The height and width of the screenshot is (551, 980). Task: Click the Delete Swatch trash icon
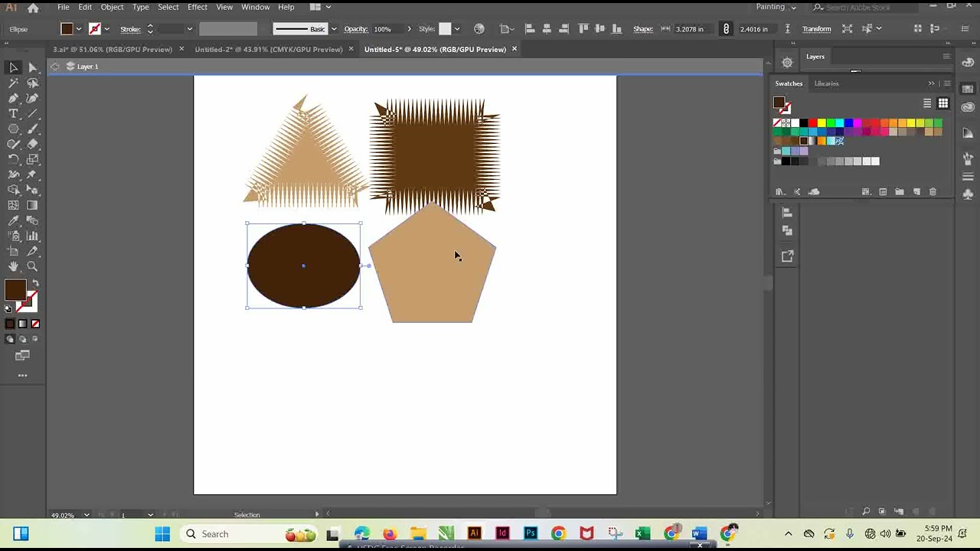click(933, 192)
